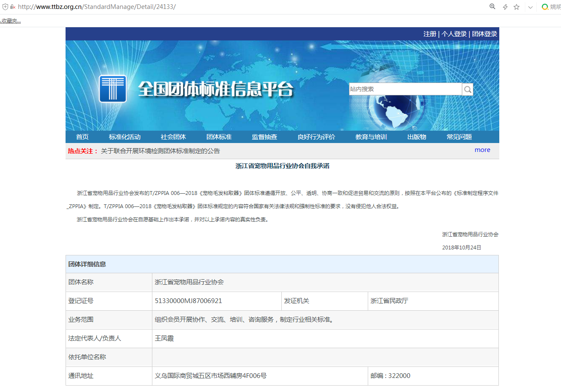Click the 个人登录 login link
561x392 pixels.
[454, 34]
